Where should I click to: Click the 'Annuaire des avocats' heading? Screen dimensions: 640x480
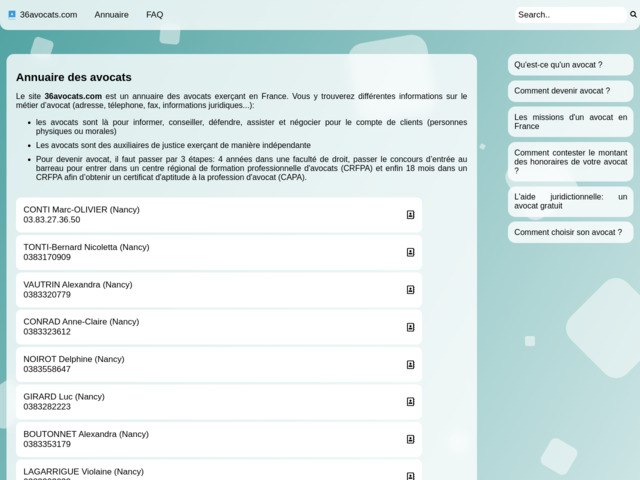74,78
